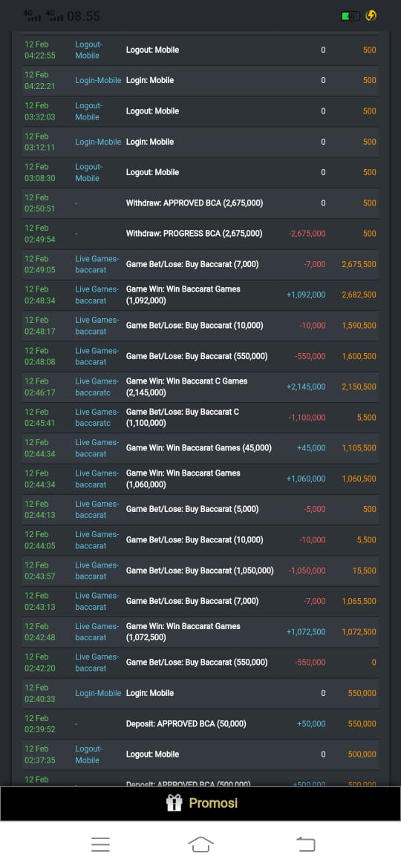Image resolution: width=401 pixels, height=868 pixels.
Task: Open the Promosi bar
Action: click(x=200, y=803)
